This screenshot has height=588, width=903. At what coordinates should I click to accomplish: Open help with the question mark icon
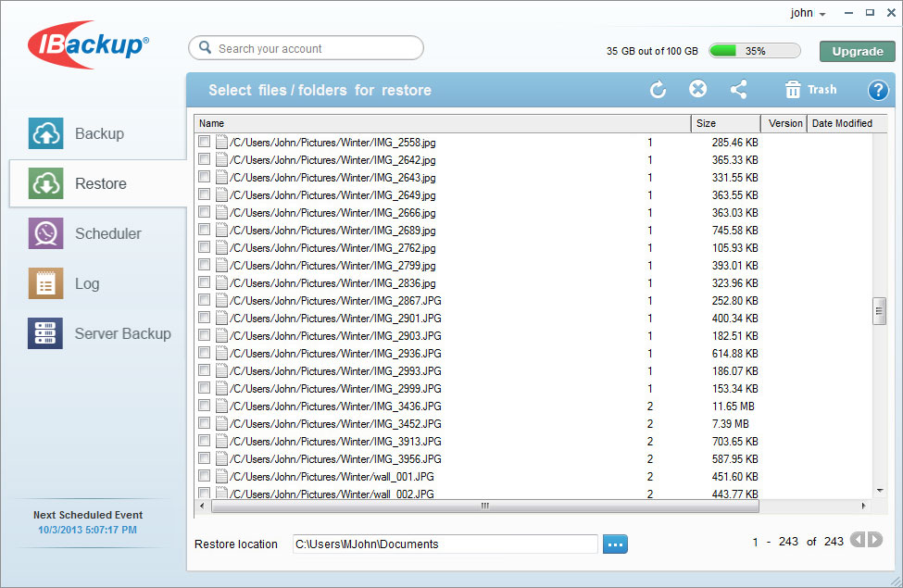point(877,90)
